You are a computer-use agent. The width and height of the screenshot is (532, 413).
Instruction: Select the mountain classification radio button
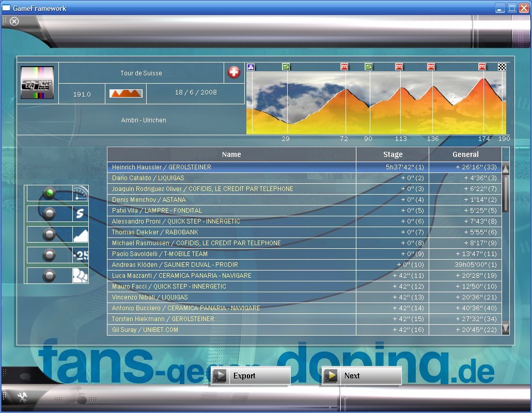[x=50, y=234]
